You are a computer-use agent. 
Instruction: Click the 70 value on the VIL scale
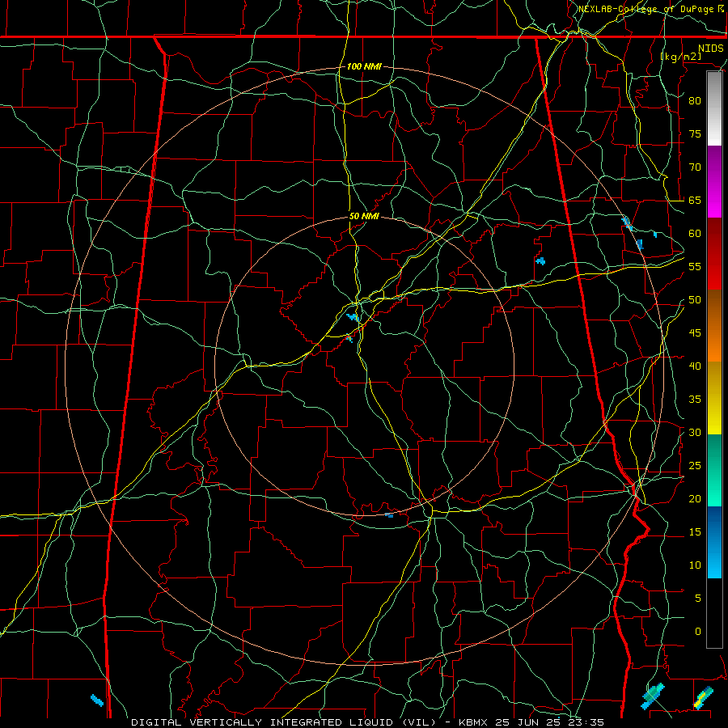coord(695,167)
